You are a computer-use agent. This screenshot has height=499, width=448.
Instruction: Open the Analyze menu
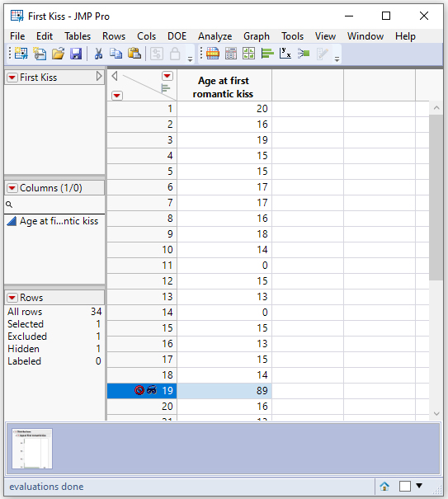tap(215, 36)
